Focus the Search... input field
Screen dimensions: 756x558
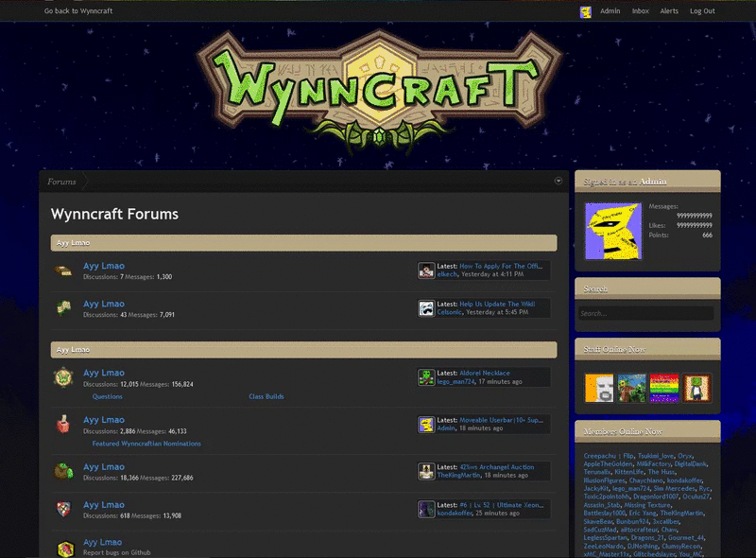point(646,313)
